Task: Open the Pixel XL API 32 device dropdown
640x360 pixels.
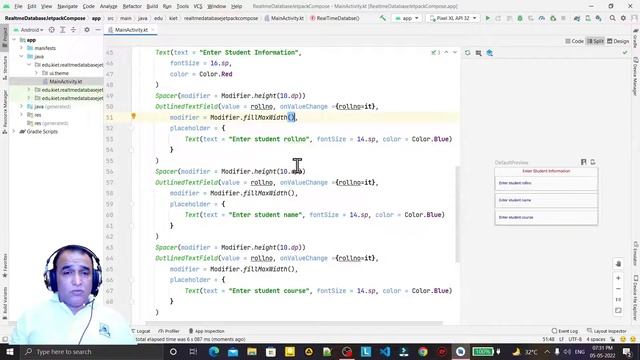Action: 453,18
